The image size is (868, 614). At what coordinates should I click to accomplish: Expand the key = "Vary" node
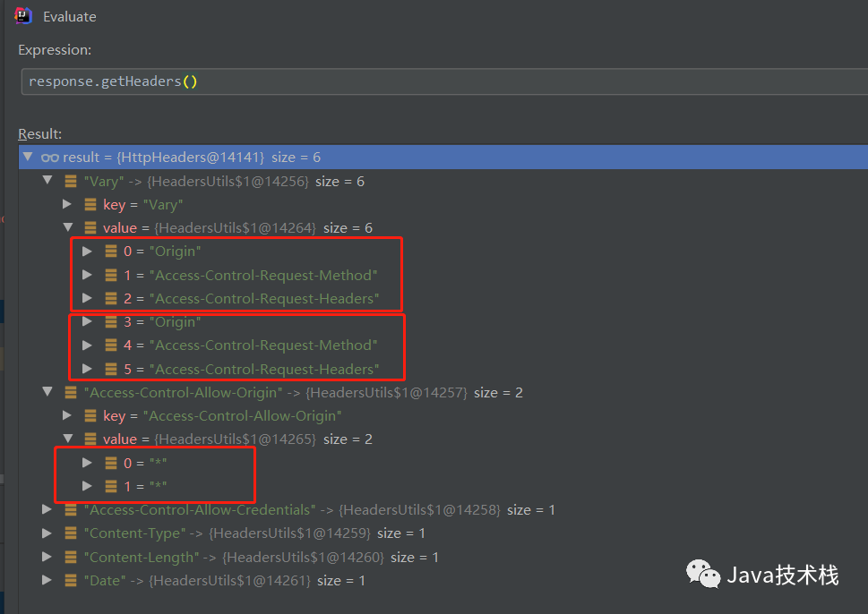click(x=67, y=205)
